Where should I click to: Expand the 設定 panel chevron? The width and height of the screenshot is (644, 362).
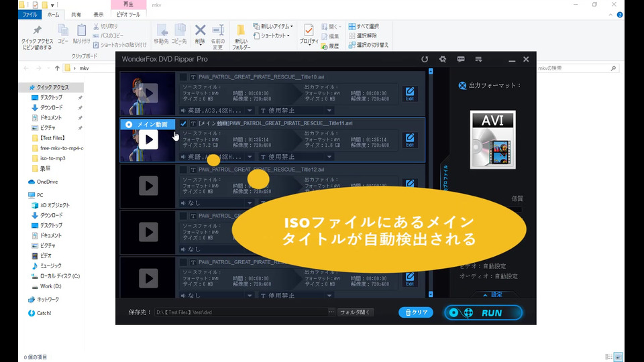[x=485, y=295]
